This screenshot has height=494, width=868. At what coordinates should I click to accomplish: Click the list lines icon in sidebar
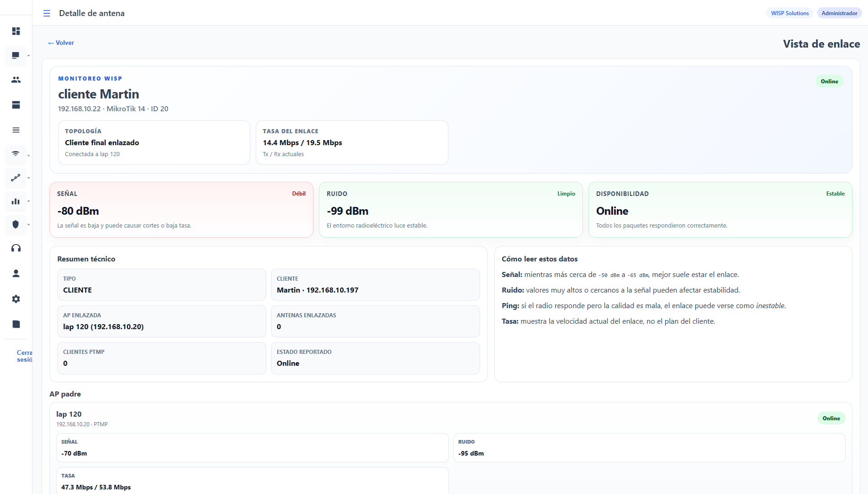click(16, 130)
